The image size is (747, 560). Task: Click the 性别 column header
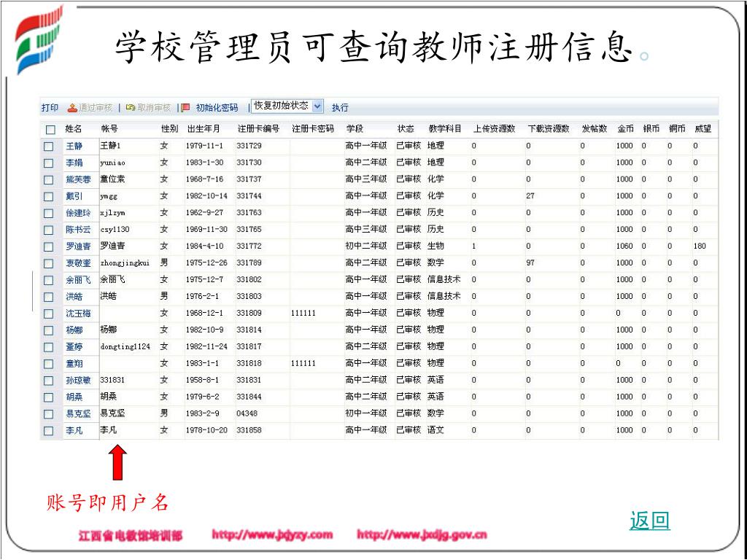[x=169, y=129]
